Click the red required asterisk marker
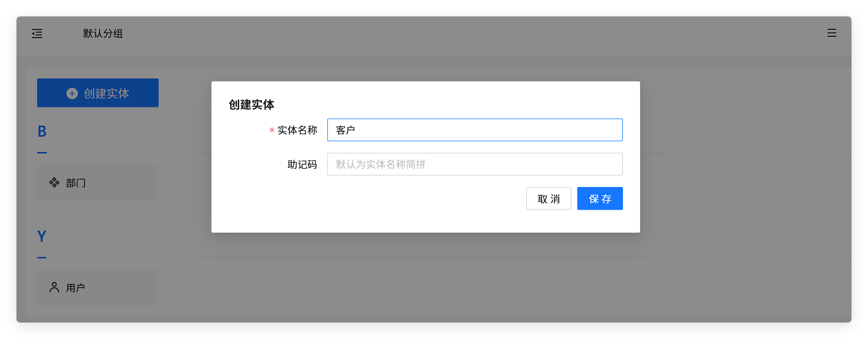Image resolution: width=868 pixels, height=339 pixels. coord(272,131)
